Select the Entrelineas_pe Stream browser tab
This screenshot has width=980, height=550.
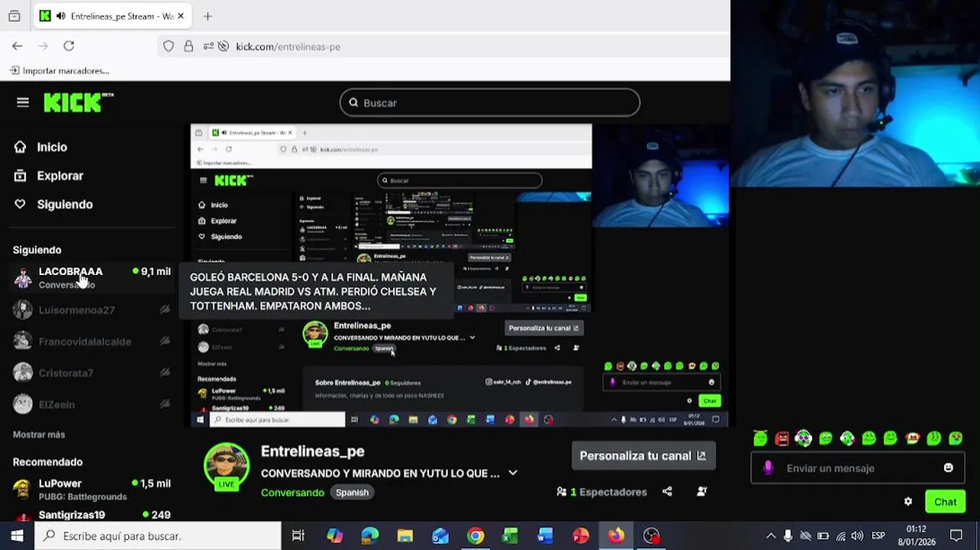[x=112, y=16]
